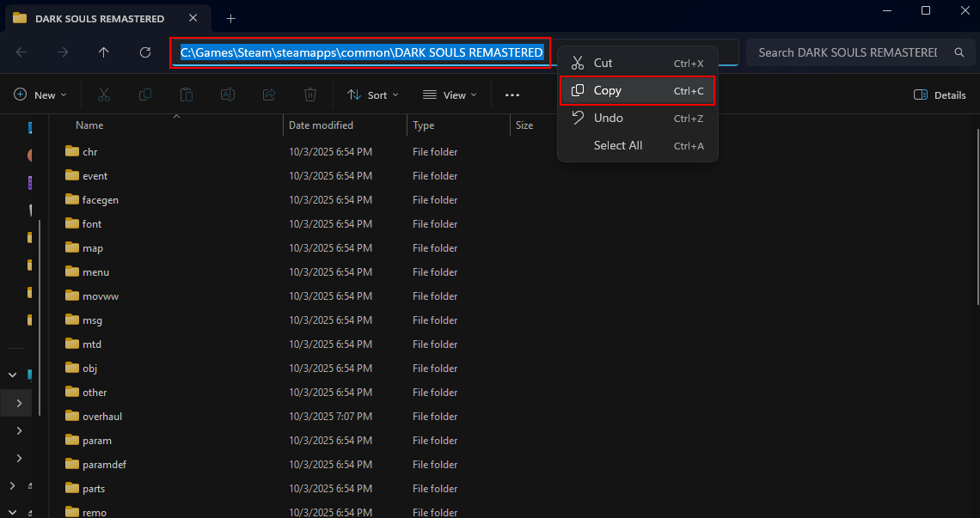Click the Paste toolbar icon
The height and width of the screenshot is (518, 980).
click(x=187, y=95)
